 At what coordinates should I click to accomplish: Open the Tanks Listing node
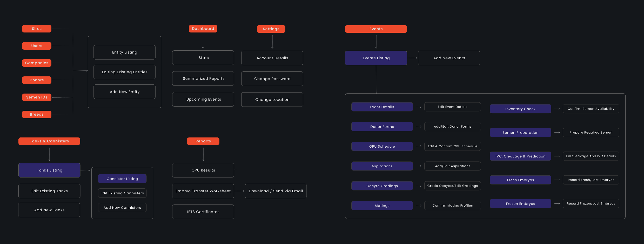49,170
